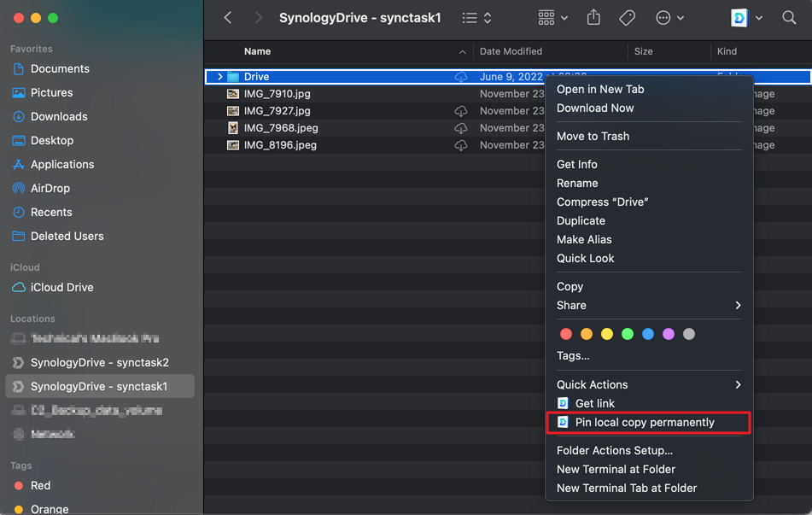Click the Share toolbar icon
Viewport: 812px width, 515px height.
coord(593,18)
